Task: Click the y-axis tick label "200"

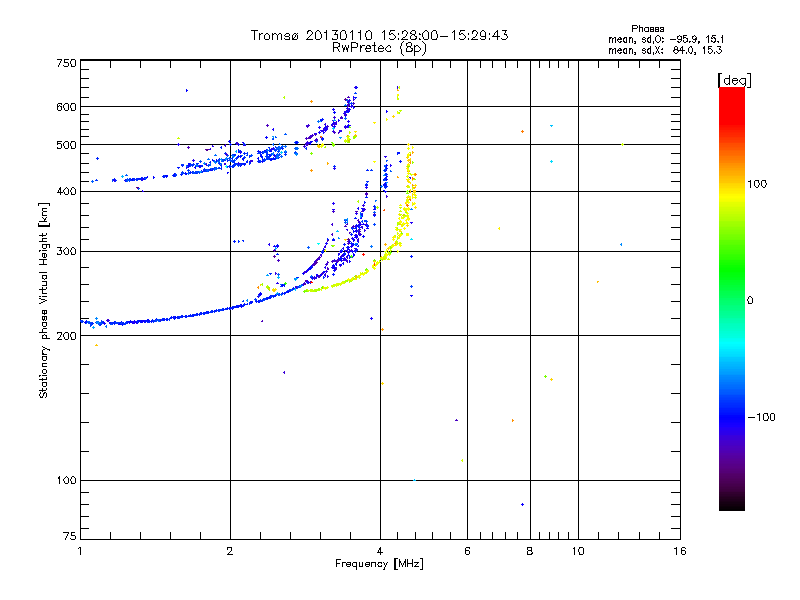Action: (x=66, y=336)
